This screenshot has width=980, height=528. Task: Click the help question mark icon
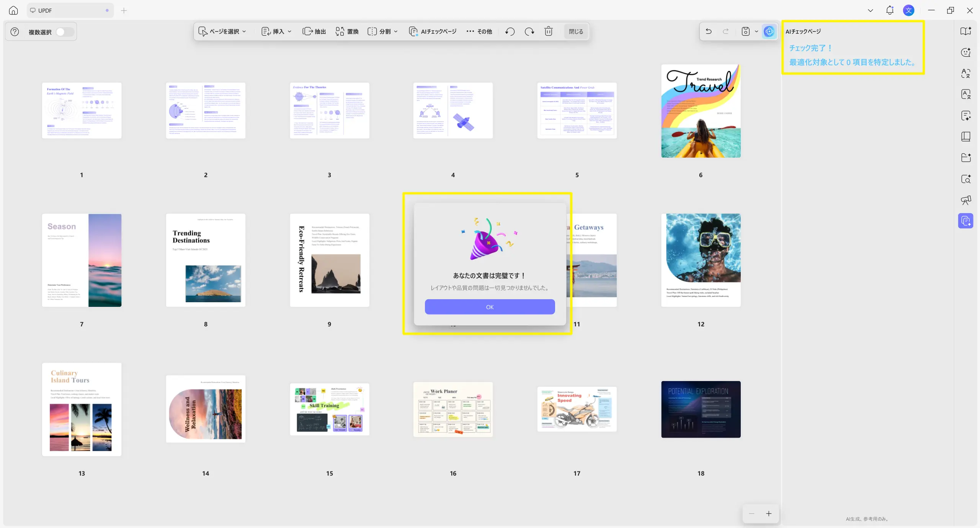(x=15, y=32)
